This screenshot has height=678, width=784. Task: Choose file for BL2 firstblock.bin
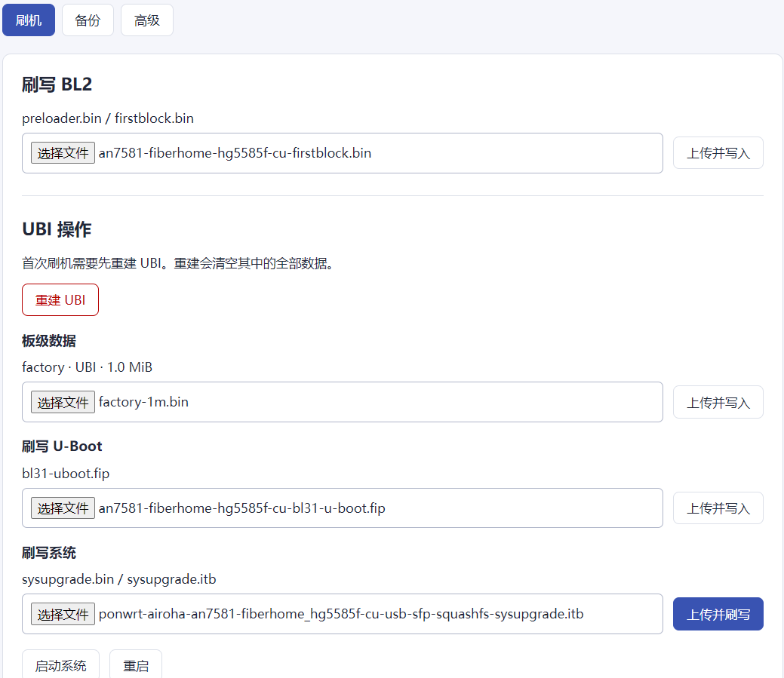click(63, 153)
